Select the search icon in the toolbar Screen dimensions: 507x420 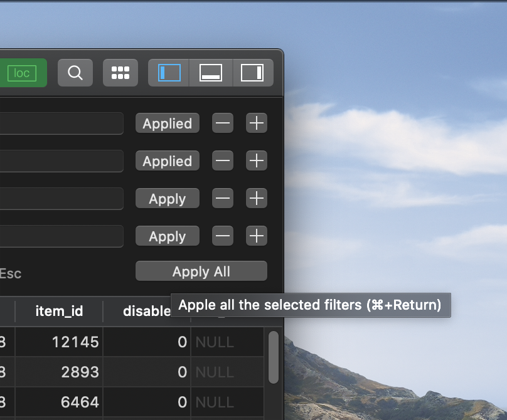[75, 72]
